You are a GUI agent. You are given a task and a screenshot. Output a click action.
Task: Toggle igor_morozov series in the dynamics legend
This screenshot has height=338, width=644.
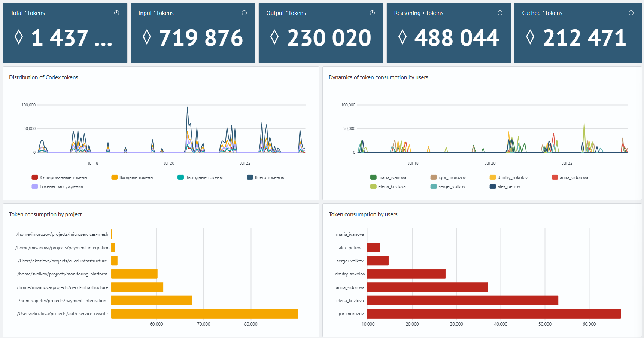pyautogui.click(x=448, y=177)
